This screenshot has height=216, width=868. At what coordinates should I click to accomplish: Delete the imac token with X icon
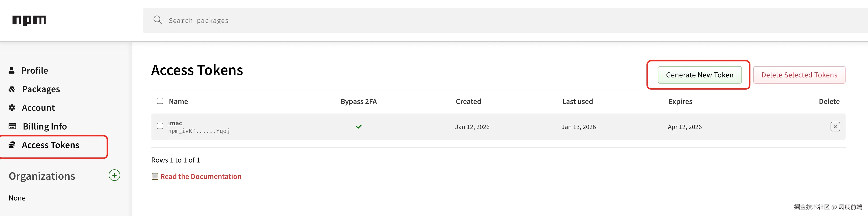click(835, 127)
